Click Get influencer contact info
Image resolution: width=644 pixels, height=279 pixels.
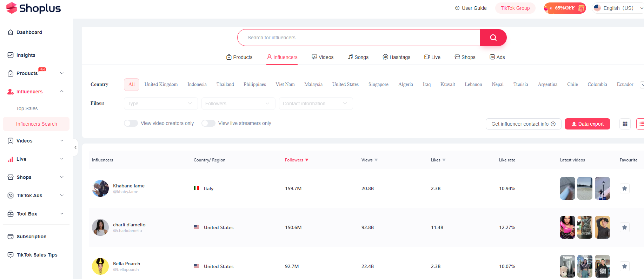(x=524, y=124)
